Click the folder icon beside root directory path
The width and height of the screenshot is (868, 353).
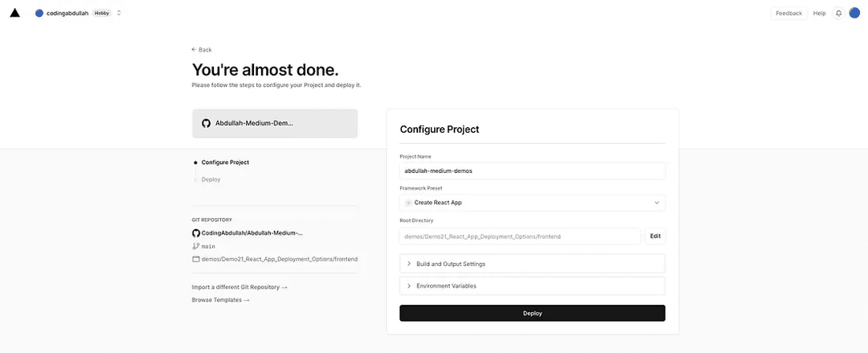195,259
